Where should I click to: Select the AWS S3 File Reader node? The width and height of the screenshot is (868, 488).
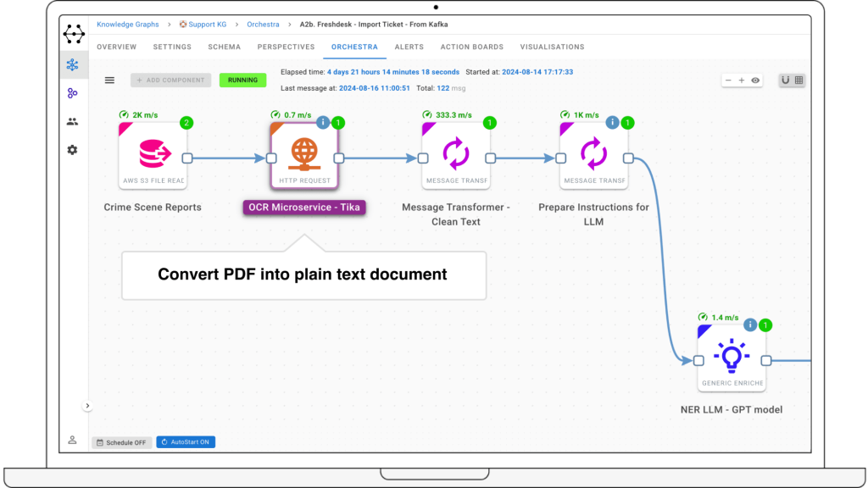[153, 156]
